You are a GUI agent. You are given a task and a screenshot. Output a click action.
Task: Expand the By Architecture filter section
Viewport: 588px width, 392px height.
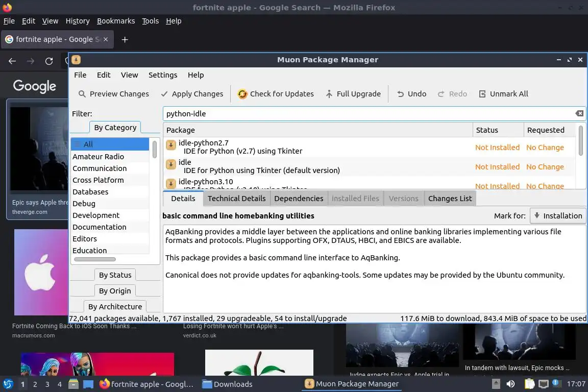(x=115, y=306)
